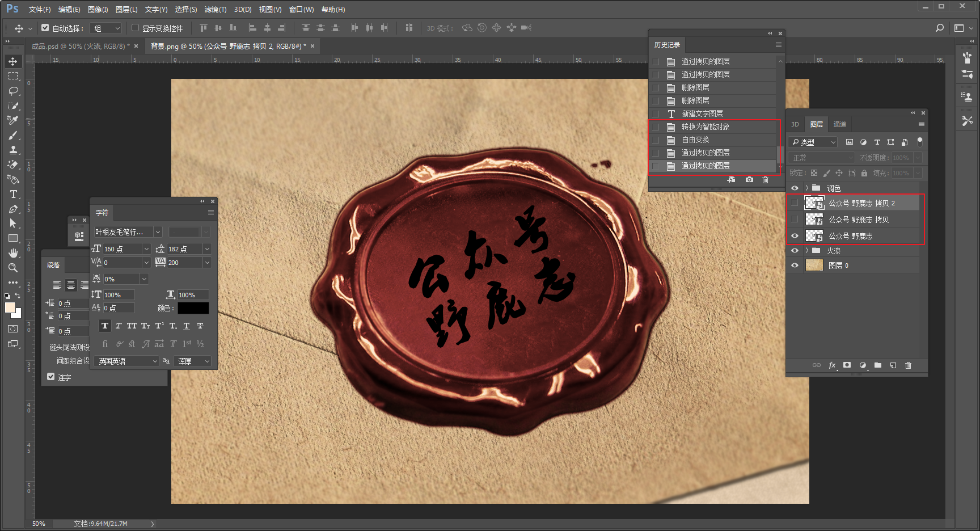Center-align text in Paragraph panel

click(71, 285)
